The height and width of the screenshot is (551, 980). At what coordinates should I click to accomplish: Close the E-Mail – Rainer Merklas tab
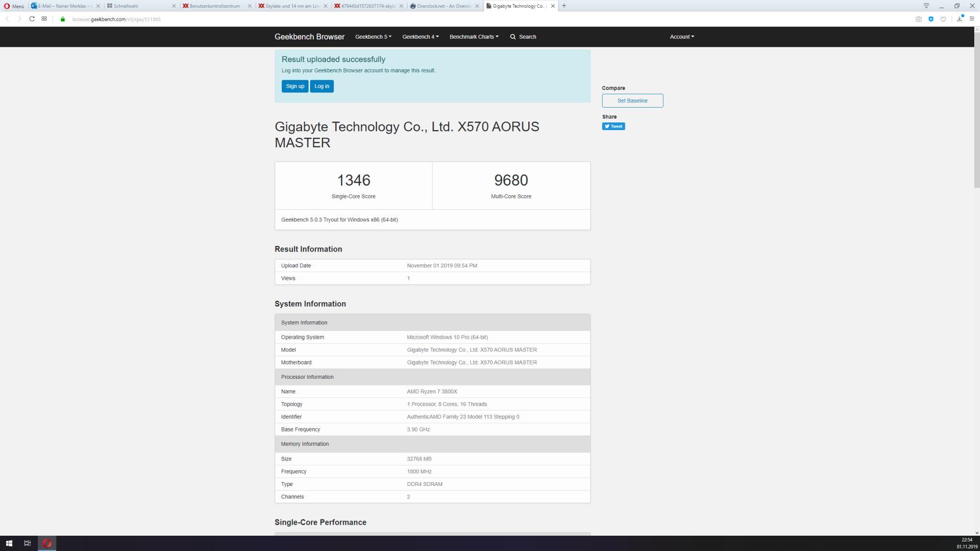coord(98,6)
